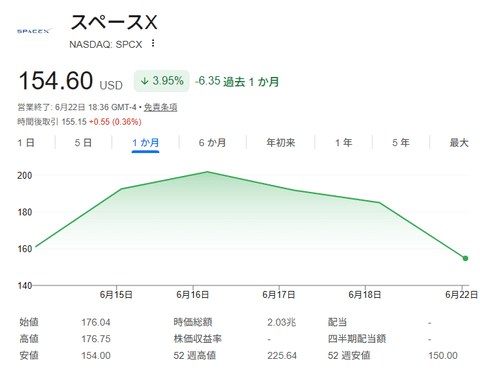Viewport: 480px width, 372px height.
Task: Click the 52 週安値 label
Action: pyautogui.click(x=349, y=356)
